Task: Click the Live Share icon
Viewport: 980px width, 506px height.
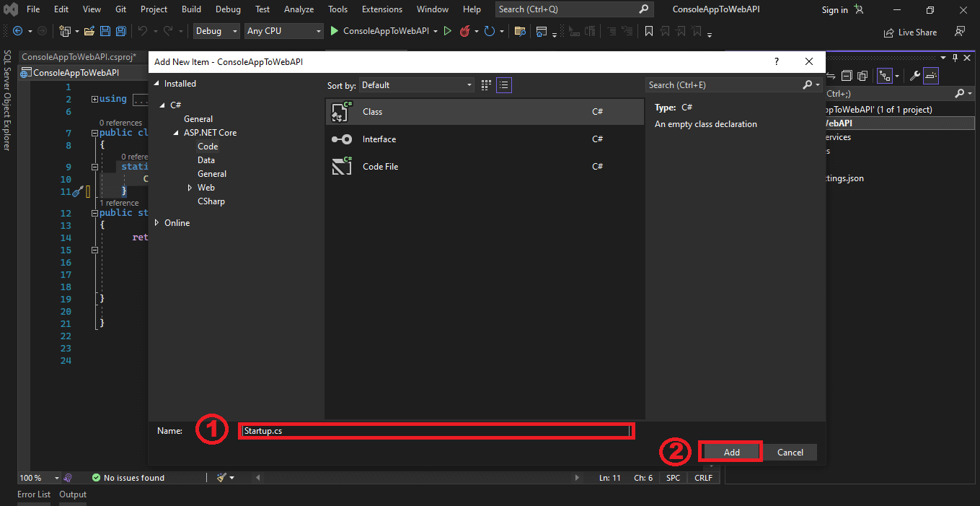Action: [889, 32]
